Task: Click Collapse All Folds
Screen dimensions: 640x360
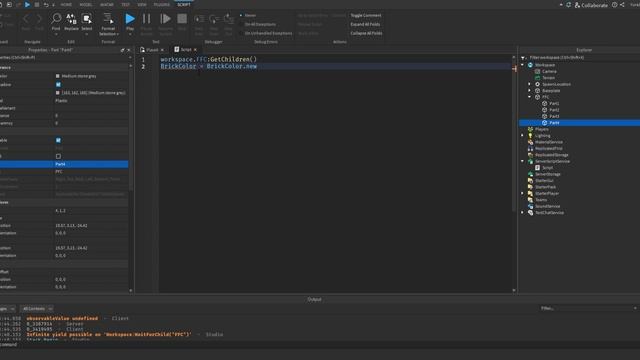Action: coord(366,33)
